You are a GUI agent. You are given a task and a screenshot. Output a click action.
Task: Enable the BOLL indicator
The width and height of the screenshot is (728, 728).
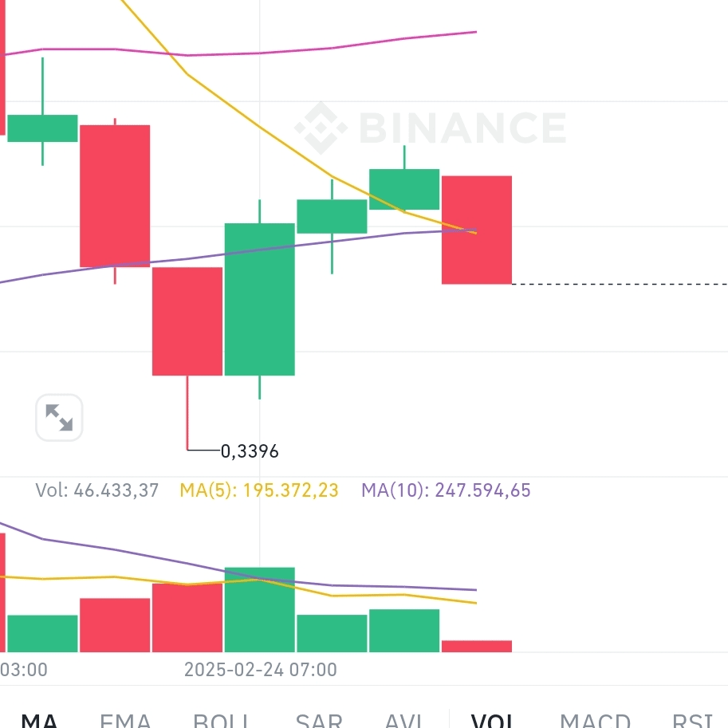coord(222,720)
